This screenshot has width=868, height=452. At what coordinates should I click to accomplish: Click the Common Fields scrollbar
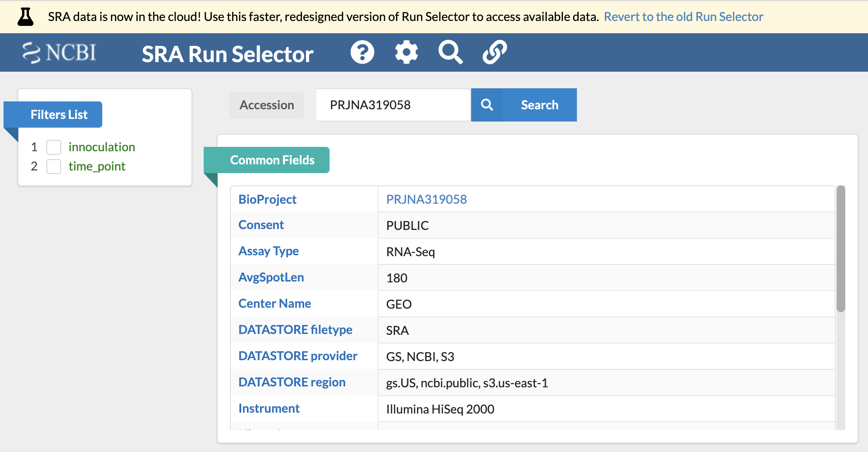click(x=840, y=249)
